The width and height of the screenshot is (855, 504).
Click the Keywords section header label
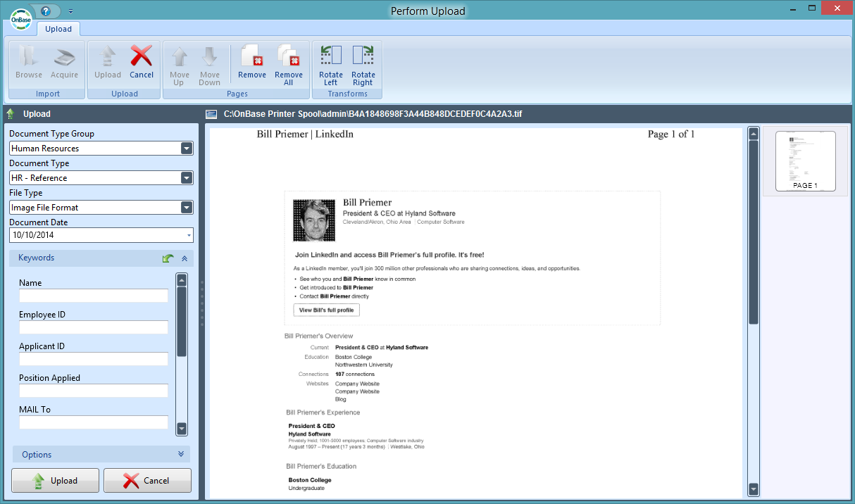[x=37, y=258]
